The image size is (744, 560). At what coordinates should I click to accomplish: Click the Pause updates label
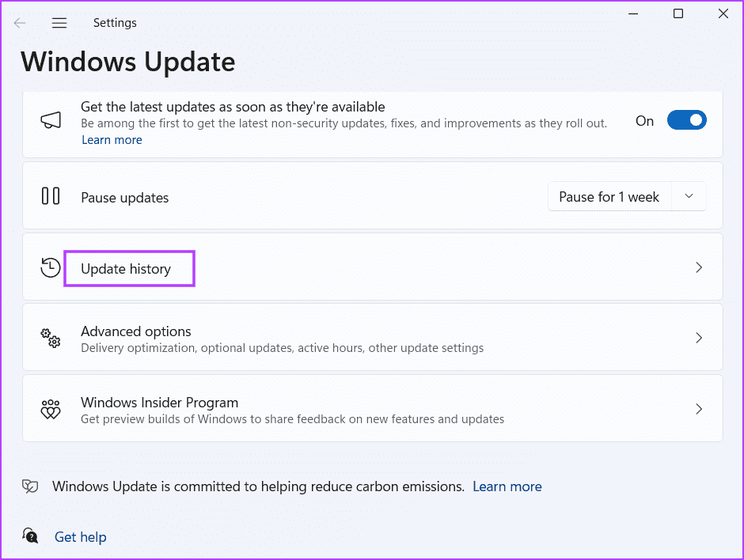pos(125,198)
